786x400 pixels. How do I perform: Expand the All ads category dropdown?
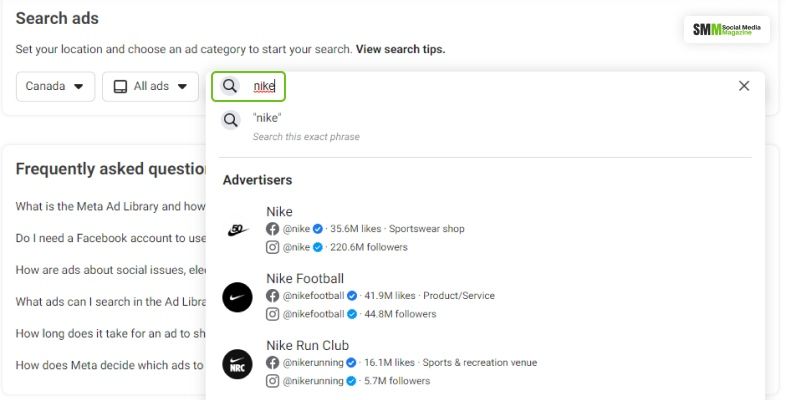(150, 86)
